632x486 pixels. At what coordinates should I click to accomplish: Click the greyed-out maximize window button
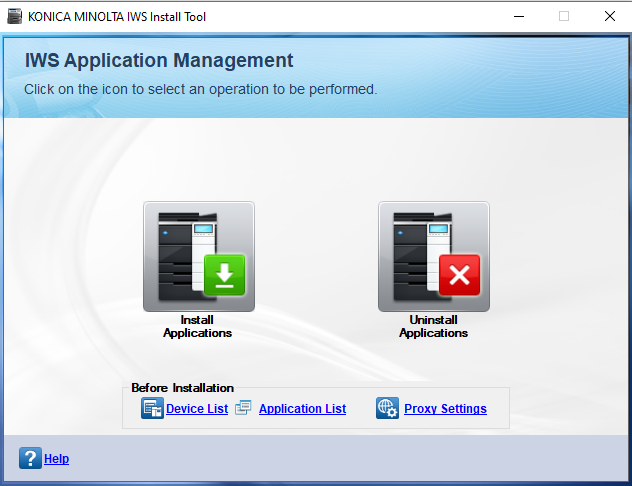tap(564, 16)
